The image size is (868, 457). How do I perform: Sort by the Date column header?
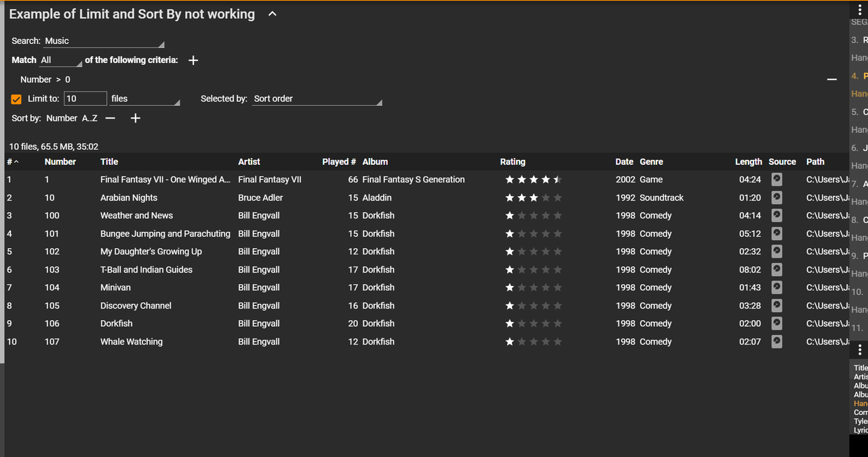625,161
